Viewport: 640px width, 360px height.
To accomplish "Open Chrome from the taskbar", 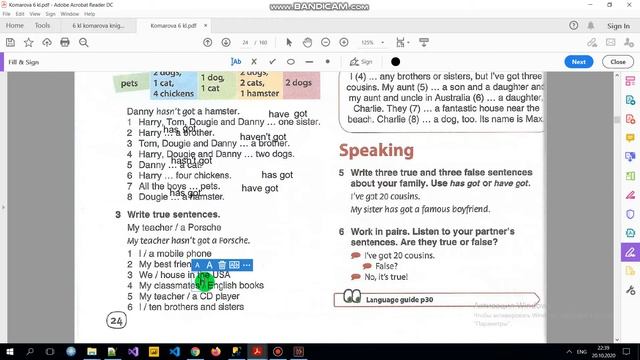I will point(195,351).
